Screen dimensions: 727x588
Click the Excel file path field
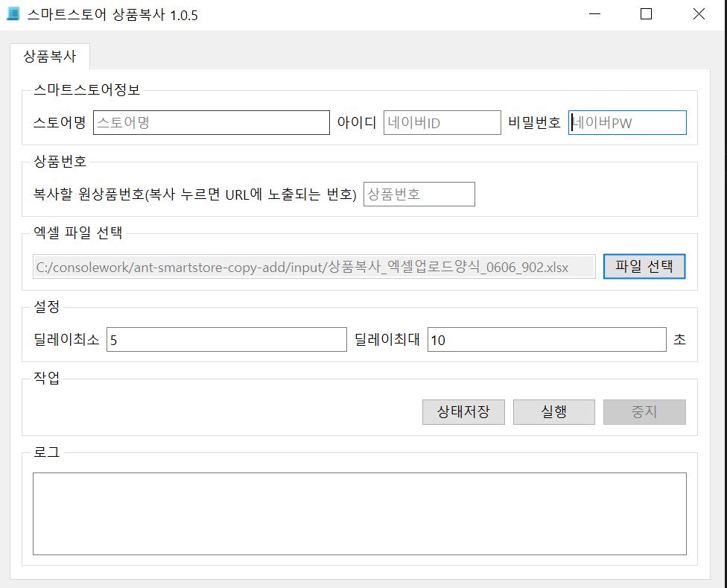[x=314, y=267]
